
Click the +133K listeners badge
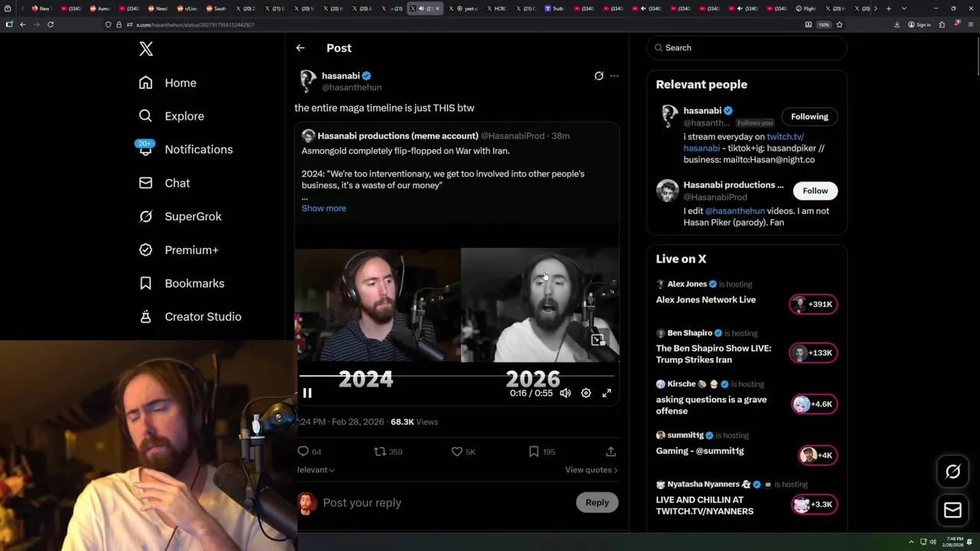point(813,353)
